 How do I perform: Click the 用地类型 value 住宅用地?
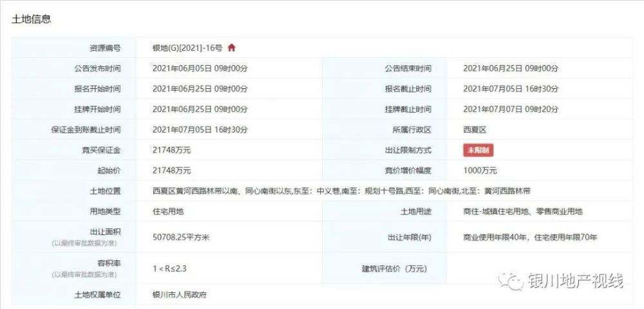coord(168,212)
